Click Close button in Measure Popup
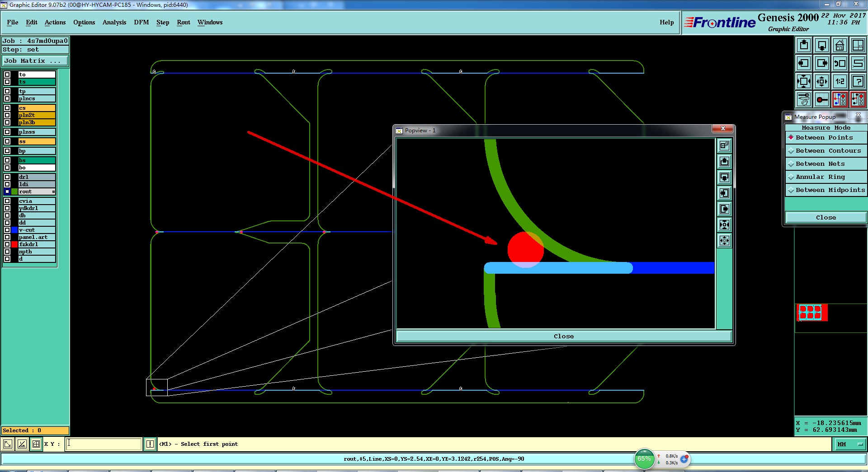The image size is (868, 472). coord(826,217)
